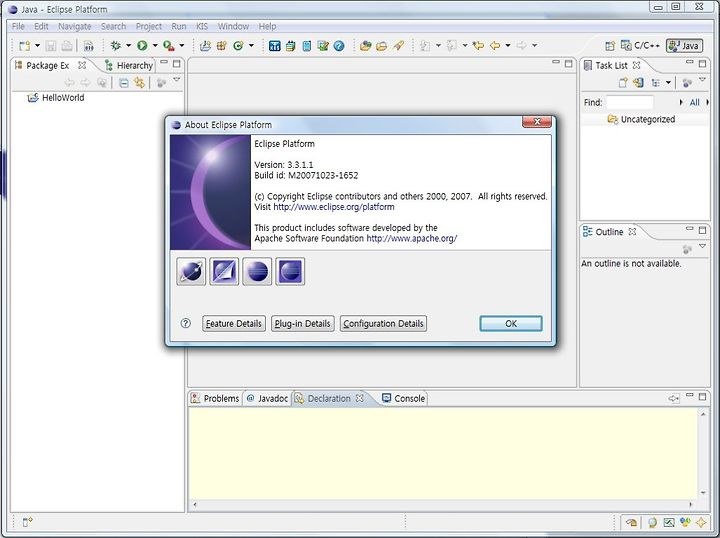Select the Uncategorized task category

point(641,119)
